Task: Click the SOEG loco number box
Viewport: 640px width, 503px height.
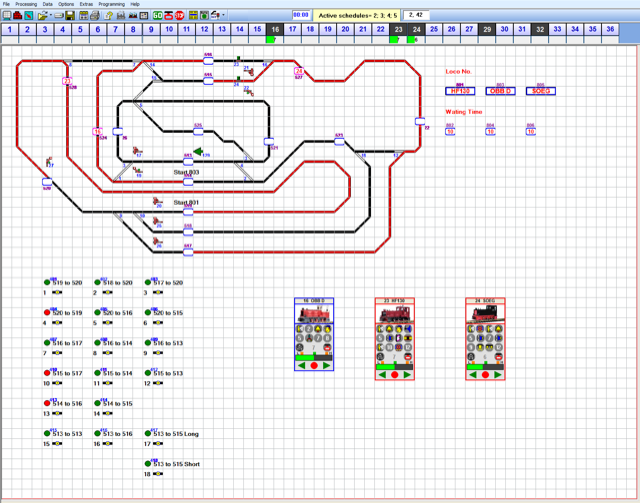Action: pos(540,91)
